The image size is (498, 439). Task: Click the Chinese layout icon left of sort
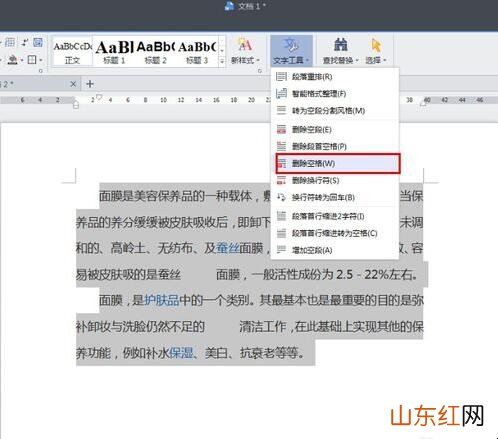pos(10,42)
